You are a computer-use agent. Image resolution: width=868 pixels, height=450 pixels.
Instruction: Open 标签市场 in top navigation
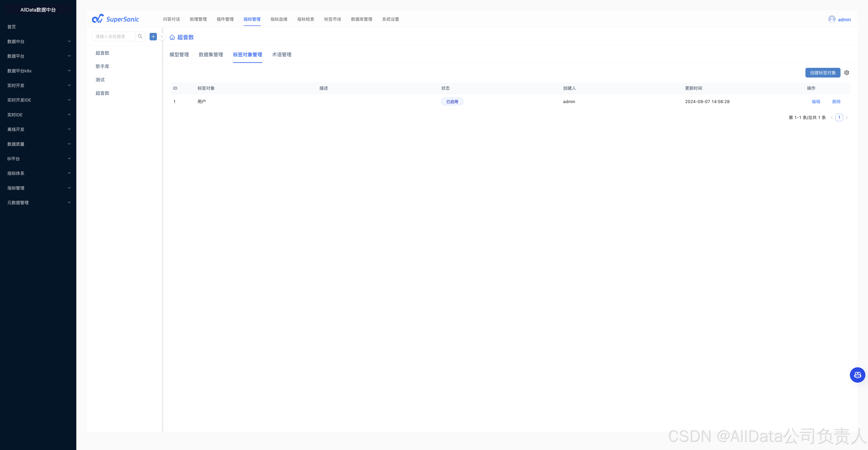332,19
